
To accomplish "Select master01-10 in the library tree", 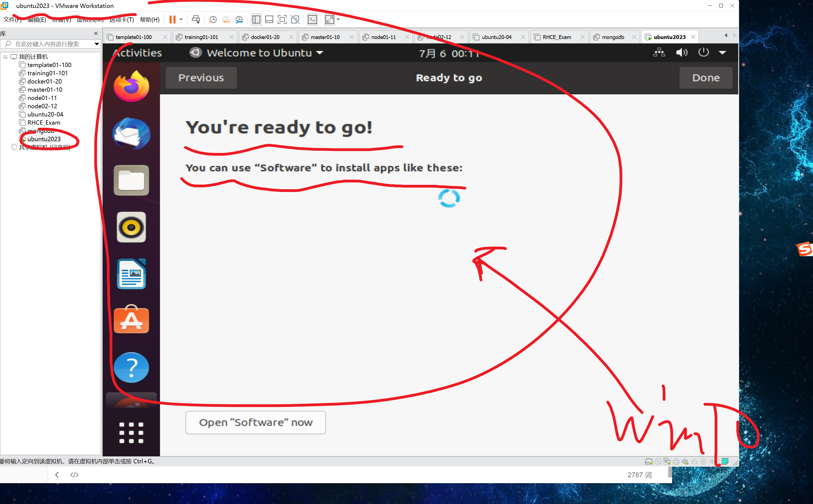I will pos(45,90).
